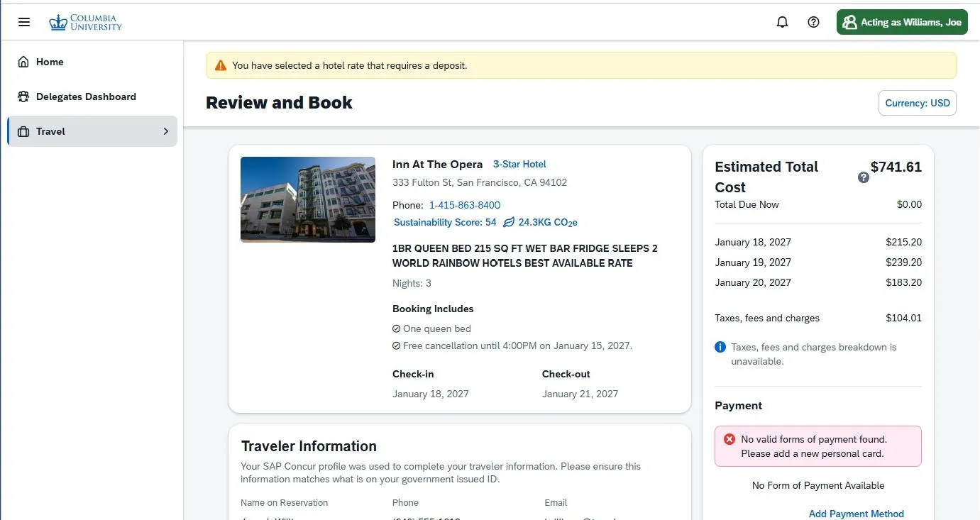980x520 pixels.
Task: Click the Traveler Information heading
Action: pyautogui.click(x=309, y=446)
